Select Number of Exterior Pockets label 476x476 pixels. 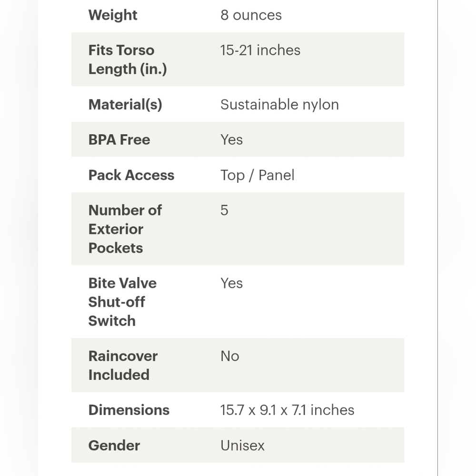pyautogui.click(x=125, y=229)
